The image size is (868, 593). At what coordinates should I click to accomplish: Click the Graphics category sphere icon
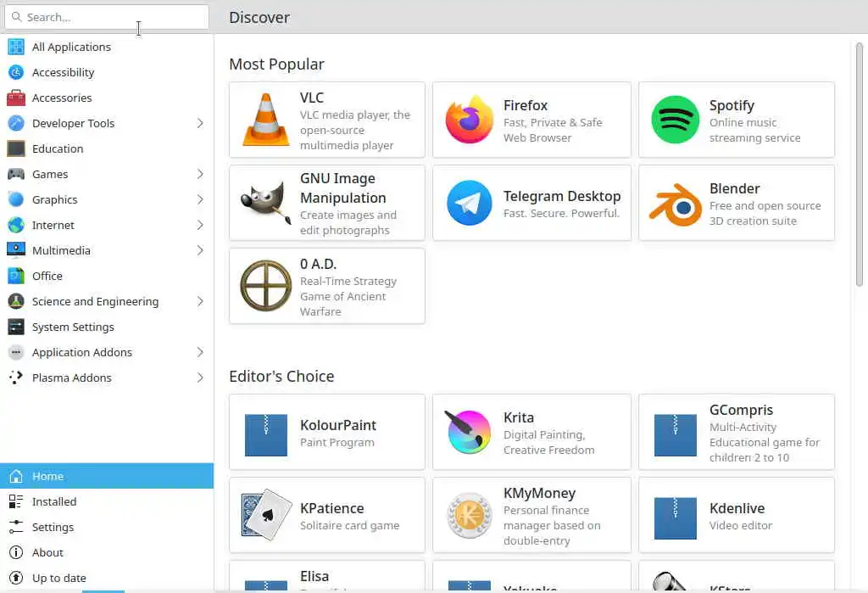[x=16, y=199]
